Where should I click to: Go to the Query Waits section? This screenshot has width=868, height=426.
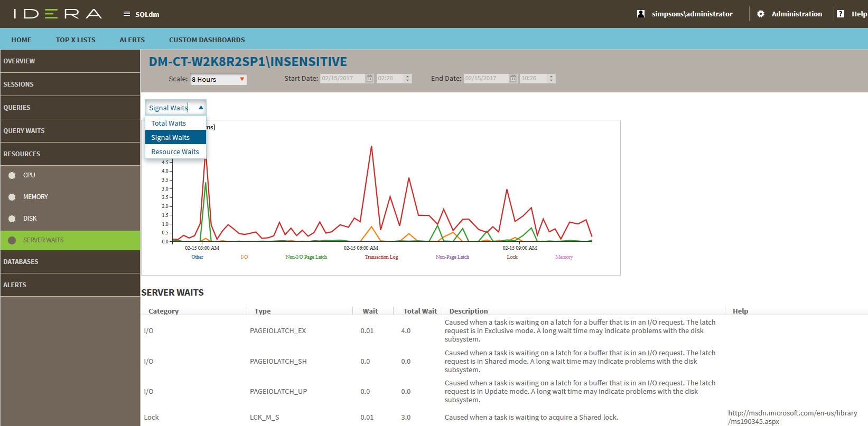(24, 131)
